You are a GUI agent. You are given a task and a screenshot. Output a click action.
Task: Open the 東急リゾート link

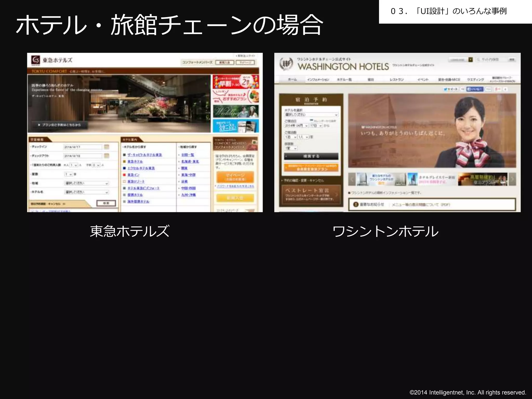pos(136,182)
